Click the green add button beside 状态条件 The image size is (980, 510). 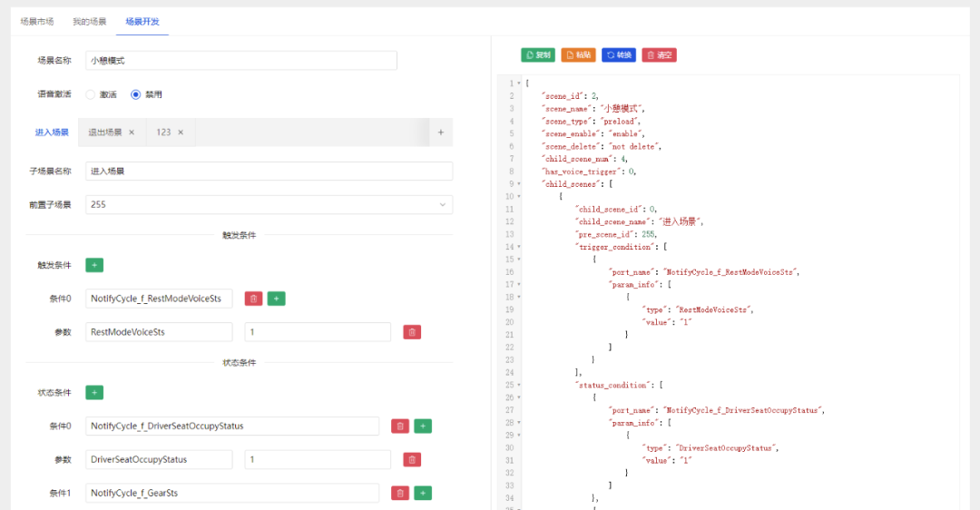point(94,393)
